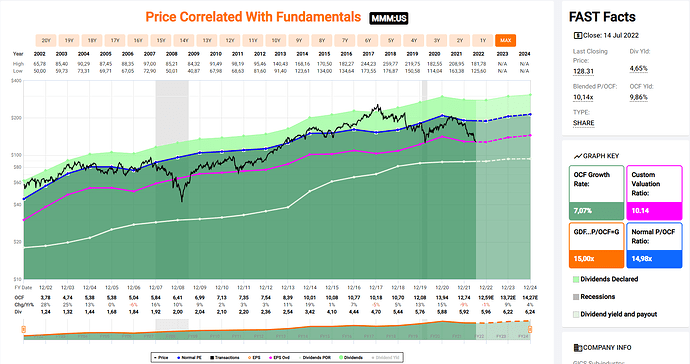690x364 pixels.
Task: Click the 2008 year low 50,01
Action: [172, 71]
